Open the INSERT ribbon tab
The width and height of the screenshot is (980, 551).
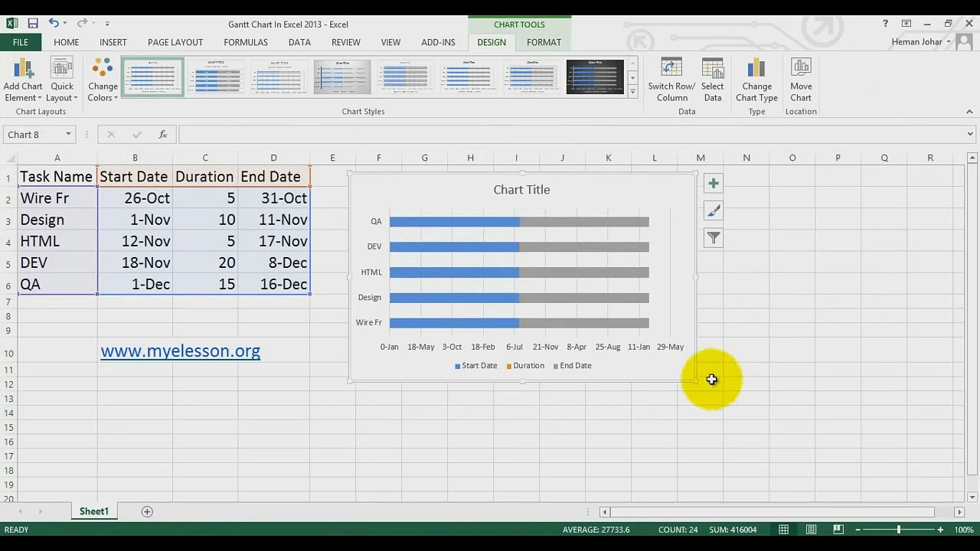pyautogui.click(x=113, y=42)
